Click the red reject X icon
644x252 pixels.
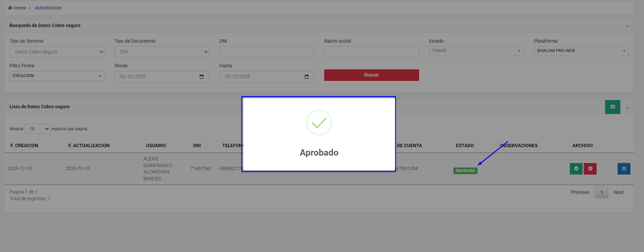tap(590, 169)
